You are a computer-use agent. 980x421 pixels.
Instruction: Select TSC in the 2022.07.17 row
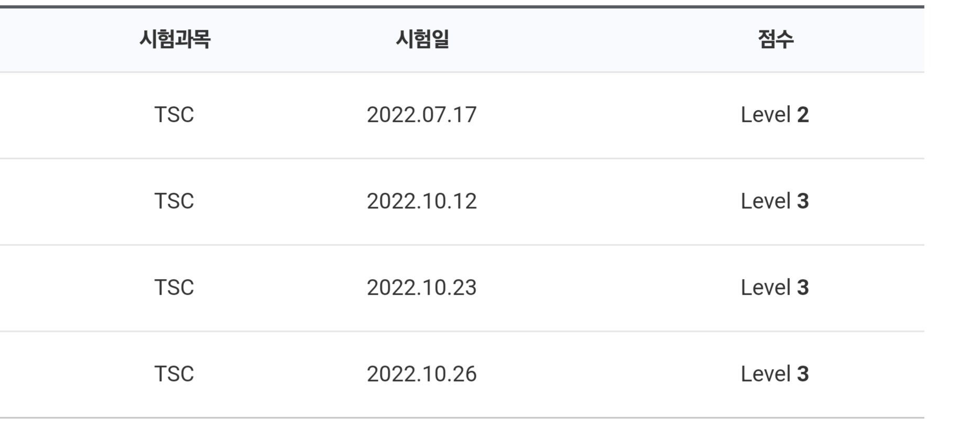174,115
